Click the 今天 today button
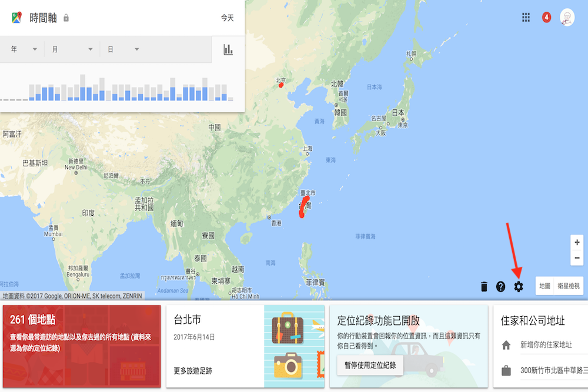Image resolution: width=588 pixels, height=392 pixels. click(x=227, y=18)
